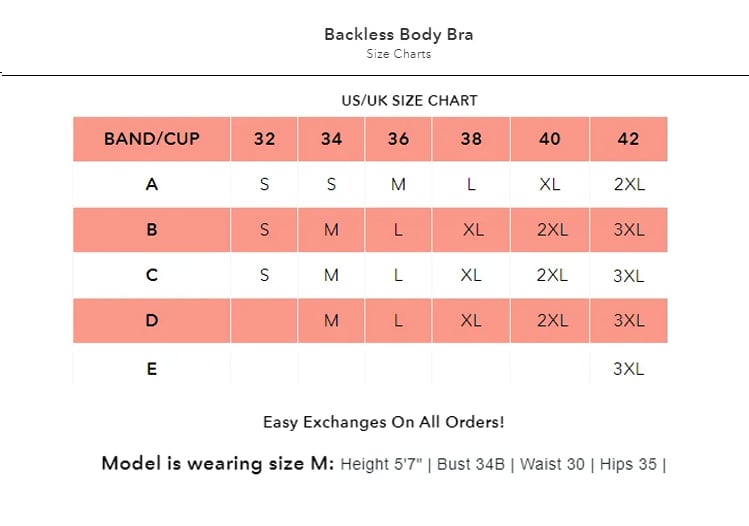Click the cup E row label

tap(152, 368)
